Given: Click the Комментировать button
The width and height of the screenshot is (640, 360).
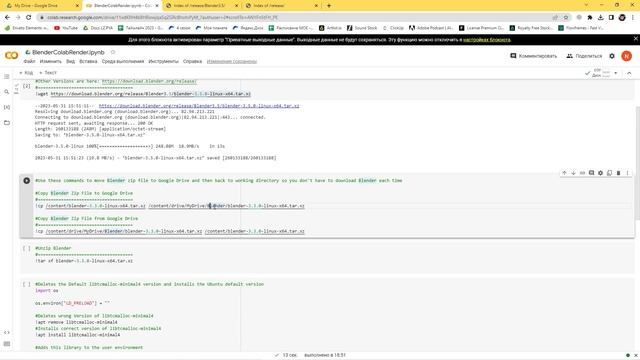Looking at the screenshot, I should 533,56.
